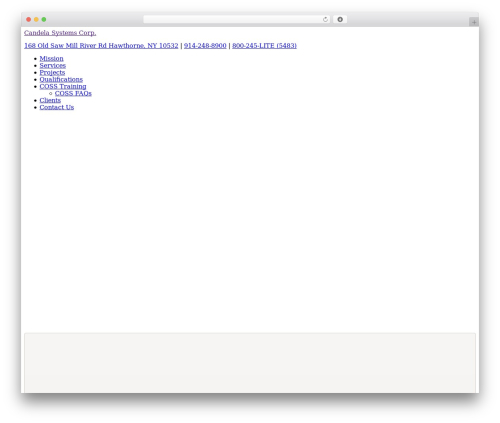
Task: Maximize the window with the green button
Action: pyautogui.click(x=44, y=19)
